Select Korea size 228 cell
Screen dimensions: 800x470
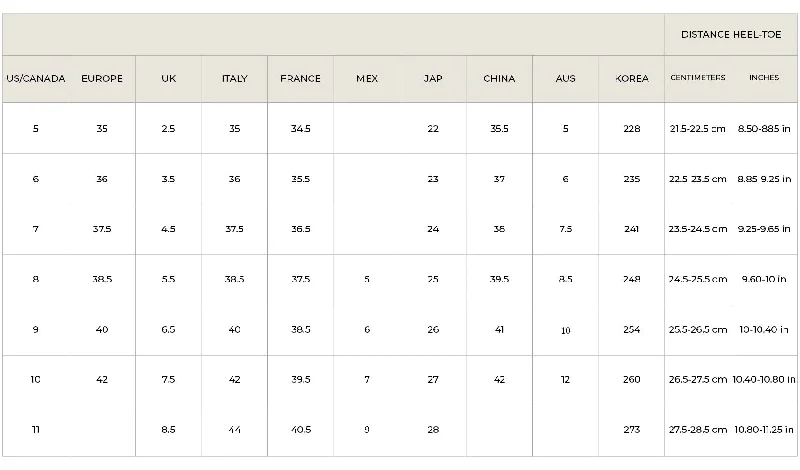pos(632,129)
